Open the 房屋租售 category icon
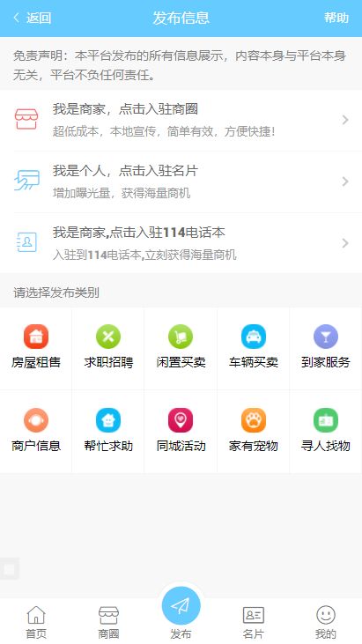Screen dimensions: 362x644 [36, 337]
